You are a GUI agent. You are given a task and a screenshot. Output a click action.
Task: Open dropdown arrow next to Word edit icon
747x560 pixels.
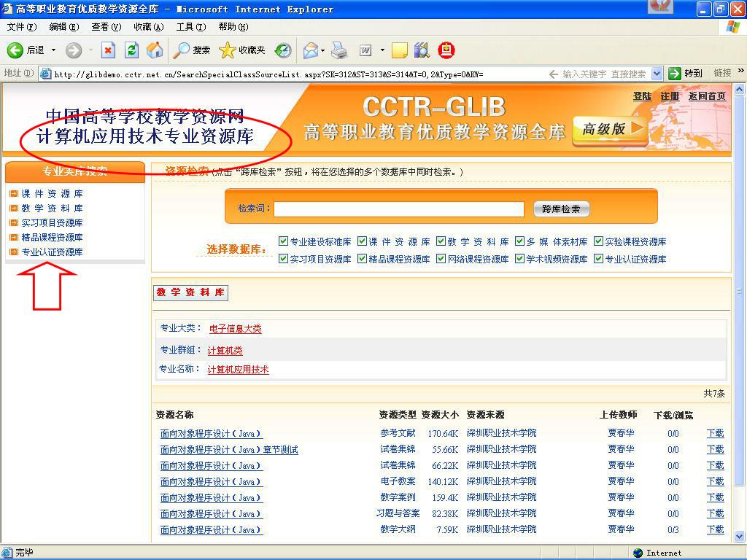382,50
